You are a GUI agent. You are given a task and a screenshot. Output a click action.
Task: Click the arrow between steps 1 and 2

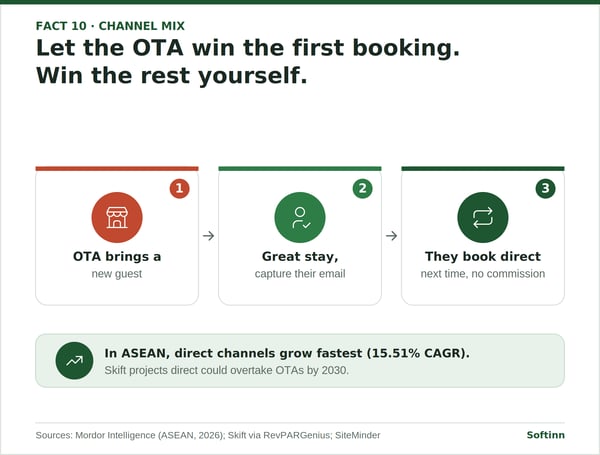point(209,236)
